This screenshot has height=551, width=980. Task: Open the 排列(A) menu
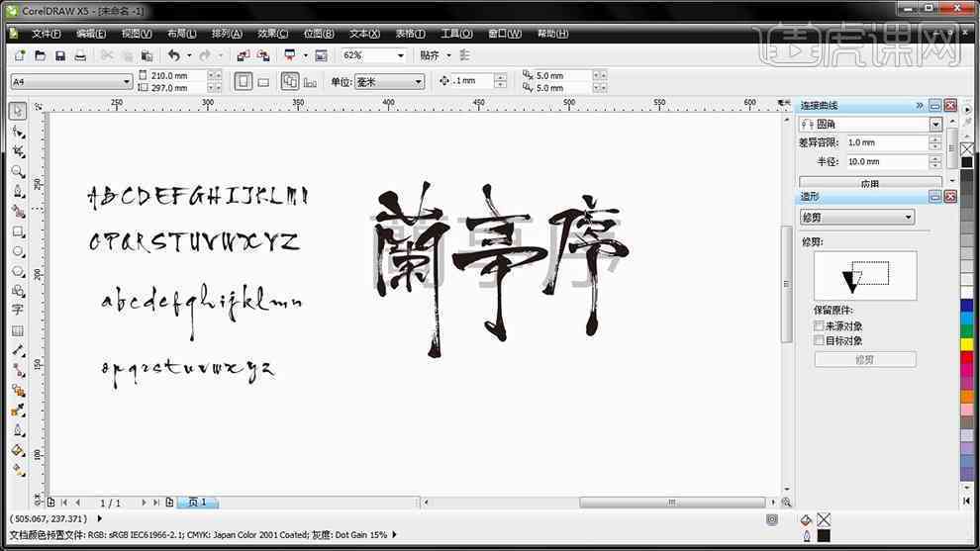click(x=227, y=34)
